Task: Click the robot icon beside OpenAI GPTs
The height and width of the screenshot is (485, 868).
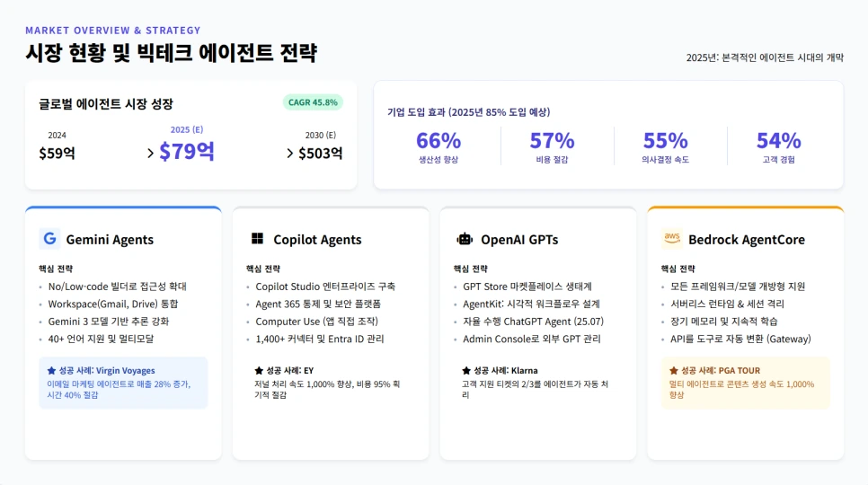Action: click(465, 239)
